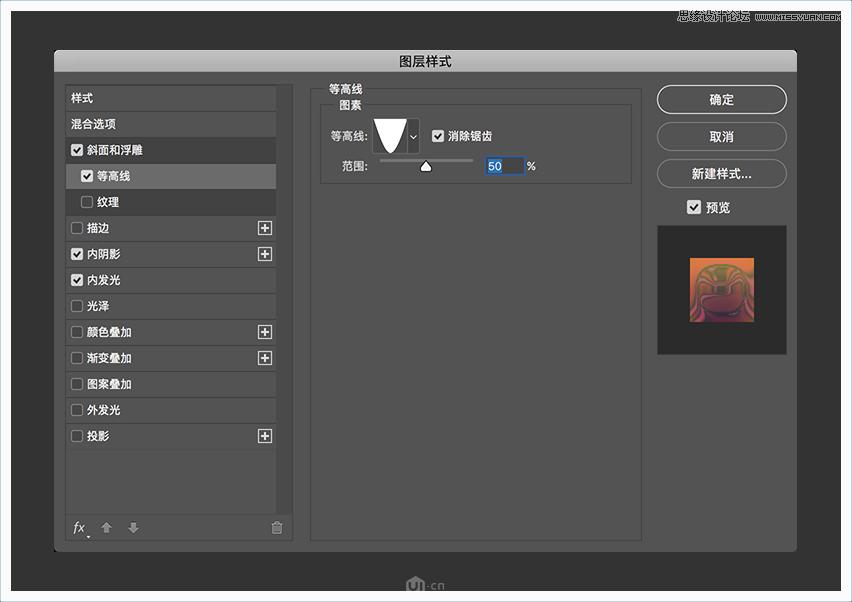
Task: Enable the 光泽 effect checkbox
Action: click(x=77, y=306)
